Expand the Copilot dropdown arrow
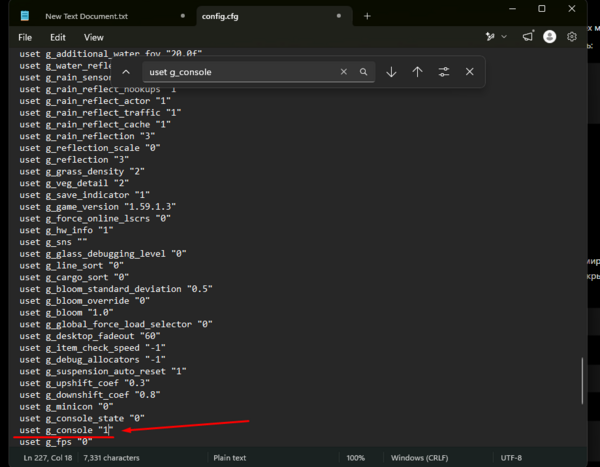The image size is (600, 467). (x=504, y=37)
